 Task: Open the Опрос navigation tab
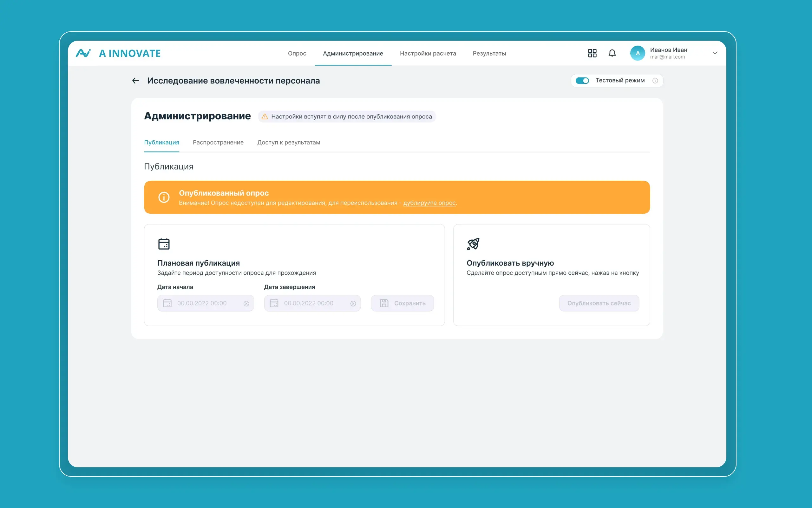297,53
